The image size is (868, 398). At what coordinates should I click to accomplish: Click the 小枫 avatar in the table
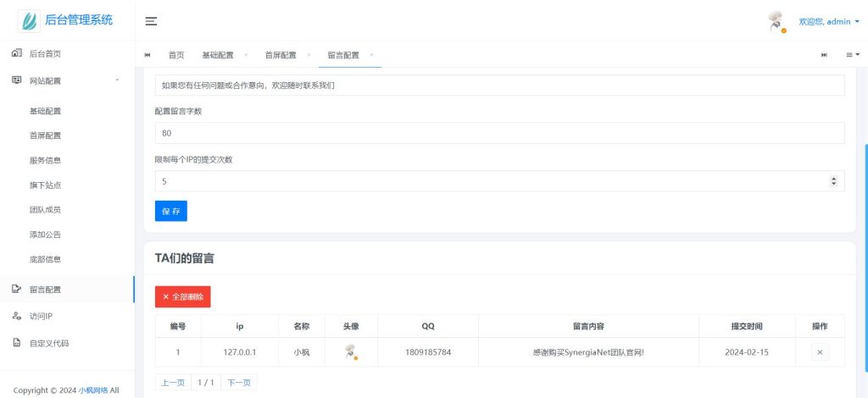350,352
